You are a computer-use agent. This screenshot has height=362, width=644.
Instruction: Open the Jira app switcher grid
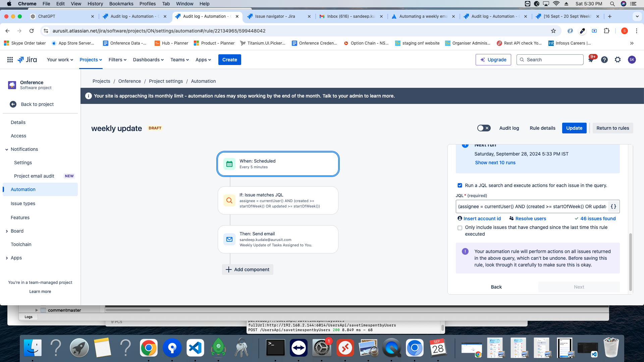[10, 60]
